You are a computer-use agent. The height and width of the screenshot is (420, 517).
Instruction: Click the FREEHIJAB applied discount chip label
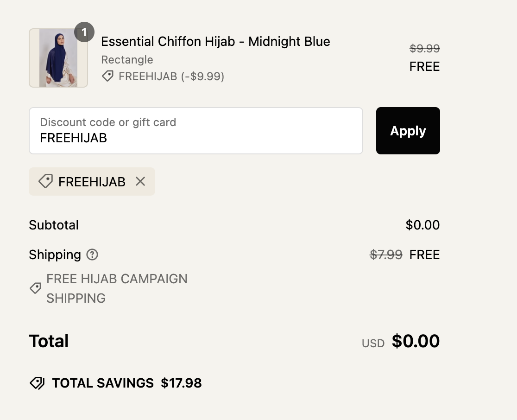click(92, 182)
